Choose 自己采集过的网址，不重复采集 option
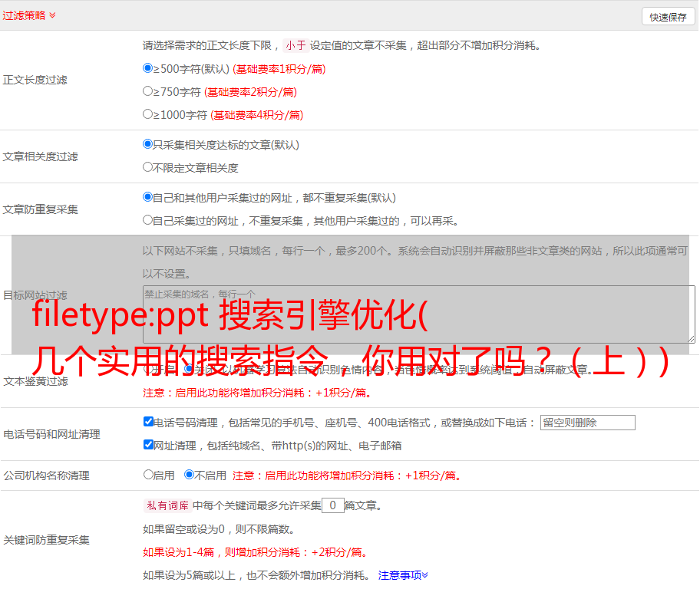 148,220
